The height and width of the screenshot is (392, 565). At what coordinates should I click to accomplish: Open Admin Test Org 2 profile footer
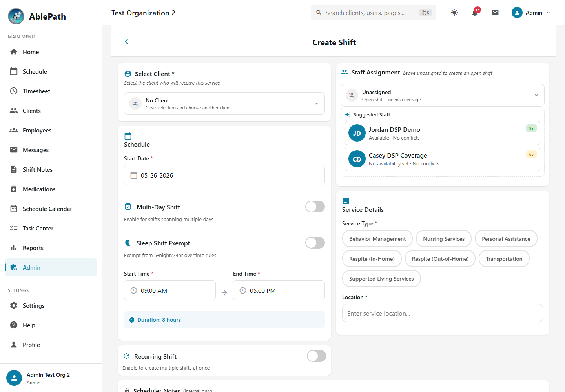click(51, 378)
